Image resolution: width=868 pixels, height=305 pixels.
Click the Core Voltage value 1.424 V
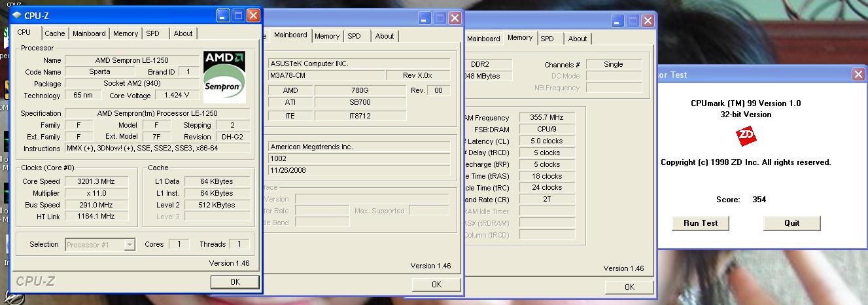(177, 96)
